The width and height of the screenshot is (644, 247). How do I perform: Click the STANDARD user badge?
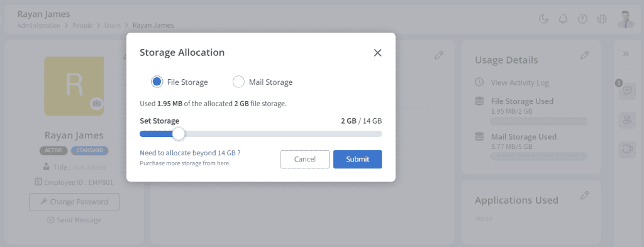coord(89,151)
